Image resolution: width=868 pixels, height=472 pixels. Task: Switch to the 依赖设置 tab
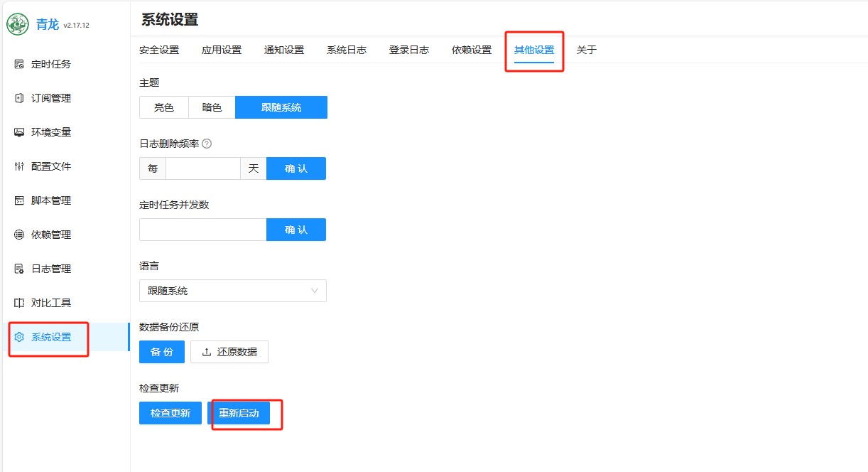(472, 50)
